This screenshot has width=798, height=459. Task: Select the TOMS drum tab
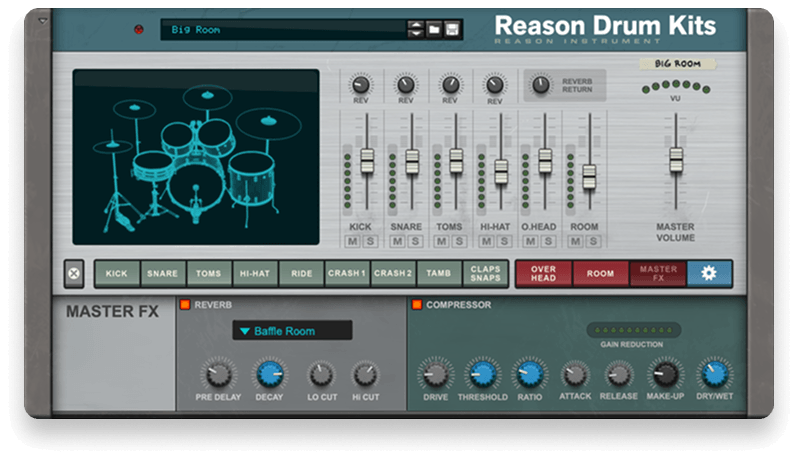209,274
